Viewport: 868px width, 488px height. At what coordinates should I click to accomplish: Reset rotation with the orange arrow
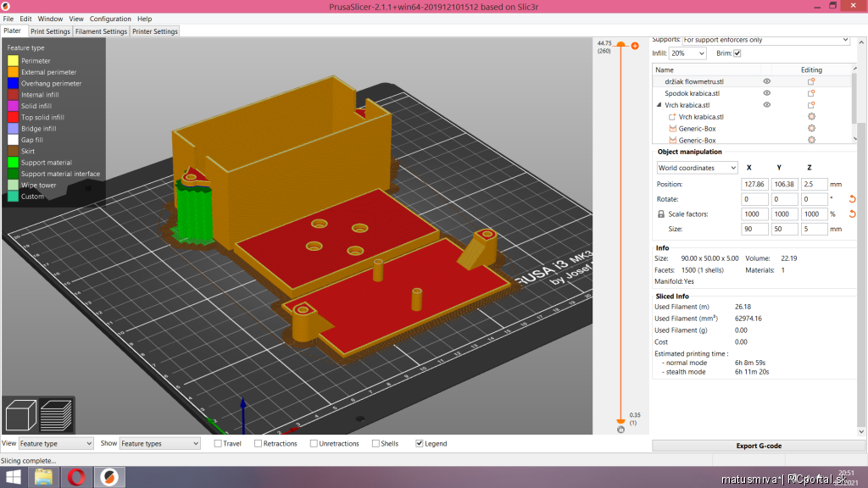coord(853,198)
